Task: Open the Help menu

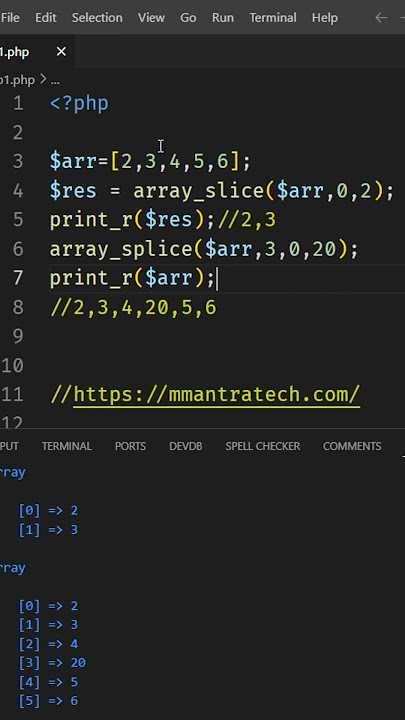Action: click(x=325, y=18)
